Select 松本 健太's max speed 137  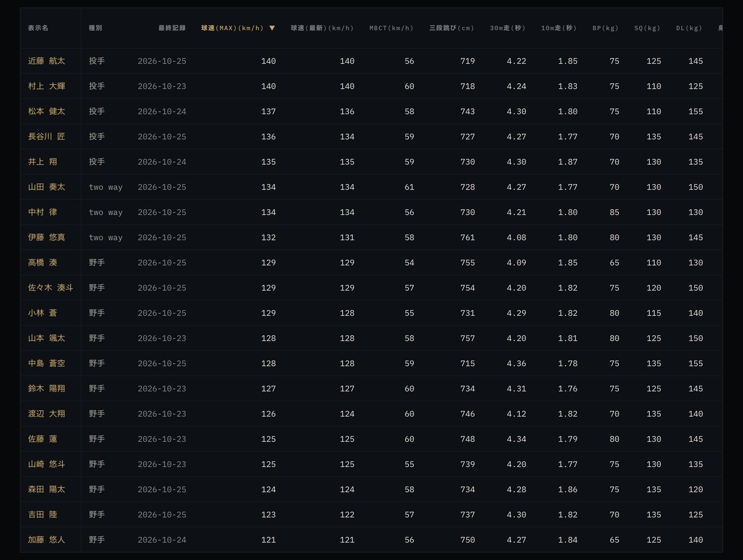click(x=269, y=111)
